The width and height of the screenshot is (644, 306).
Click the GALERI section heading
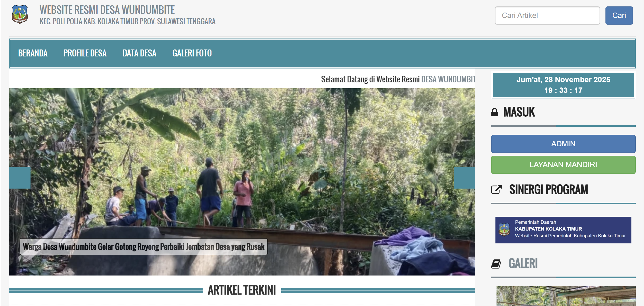pyautogui.click(x=523, y=263)
